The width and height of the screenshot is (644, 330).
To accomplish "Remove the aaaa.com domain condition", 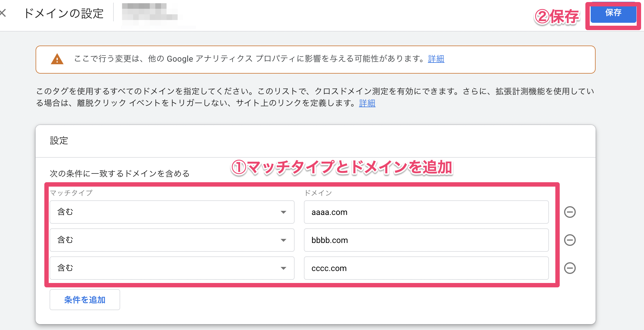I will (x=570, y=212).
